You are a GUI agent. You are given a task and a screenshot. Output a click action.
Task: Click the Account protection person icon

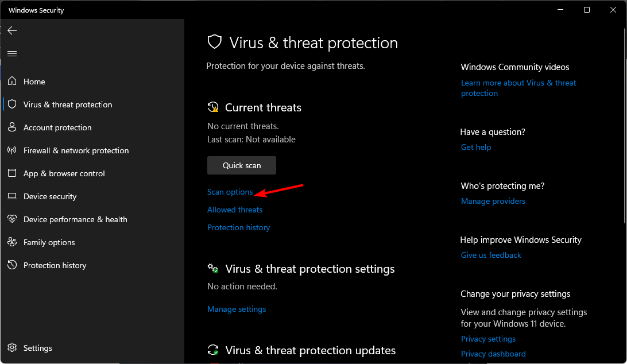click(x=12, y=127)
